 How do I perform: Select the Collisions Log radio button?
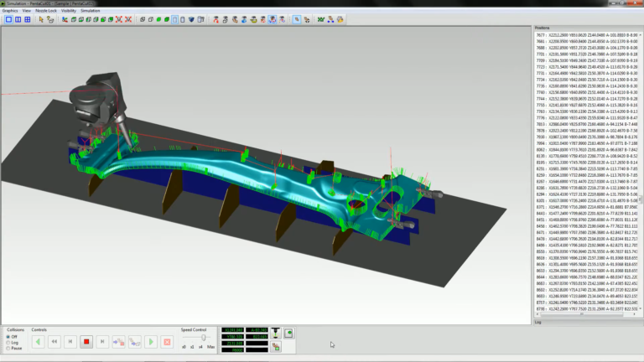8,342
